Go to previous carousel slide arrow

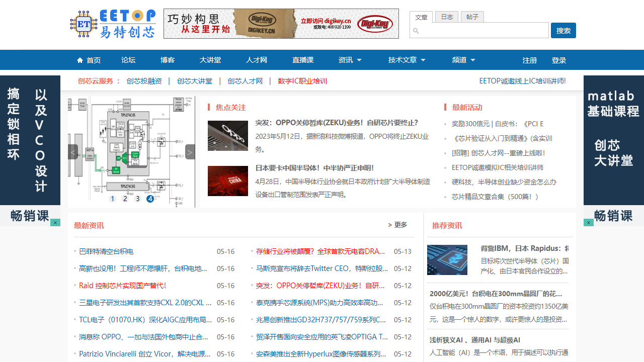click(x=73, y=152)
